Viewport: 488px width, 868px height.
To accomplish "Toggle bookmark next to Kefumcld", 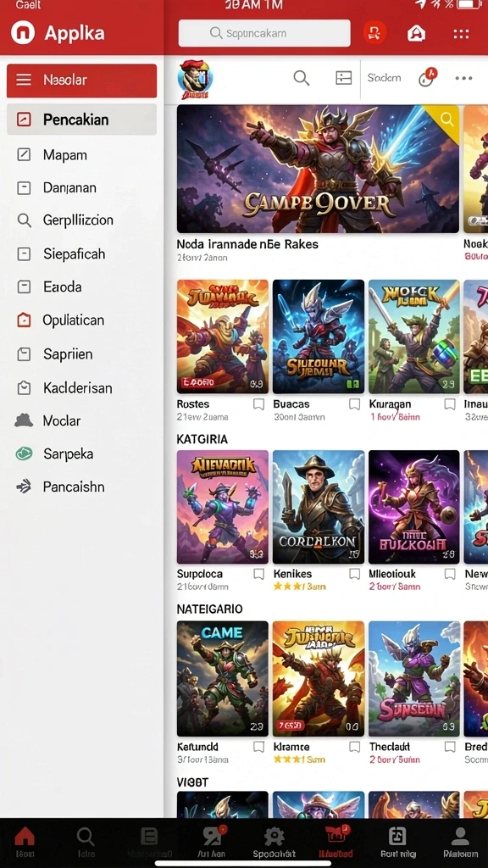I will [x=258, y=747].
